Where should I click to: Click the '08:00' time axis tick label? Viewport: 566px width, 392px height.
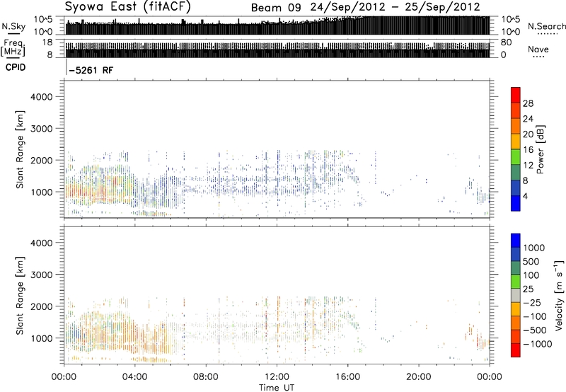(x=205, y=377)
